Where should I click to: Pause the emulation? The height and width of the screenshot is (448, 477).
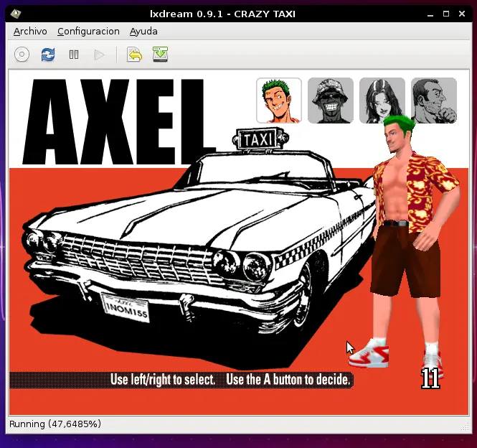[74, 55]
